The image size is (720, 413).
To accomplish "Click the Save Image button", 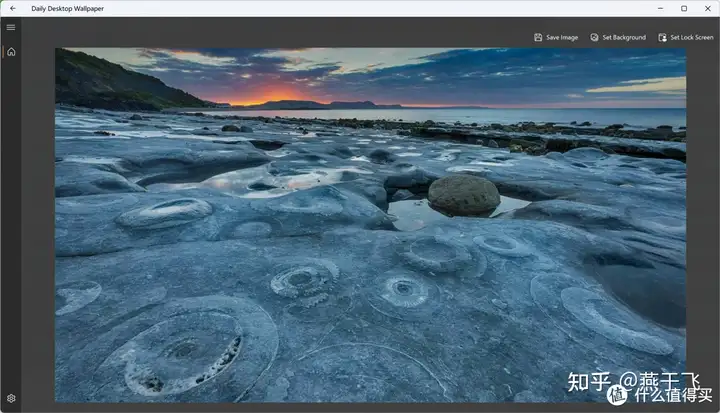I will click(x=556, y=38).
